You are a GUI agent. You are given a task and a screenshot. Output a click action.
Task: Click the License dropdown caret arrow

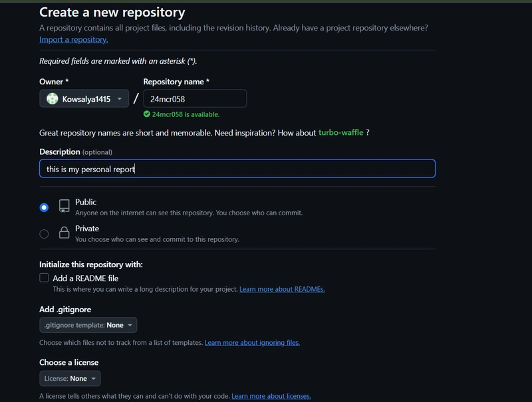(93, 379)
